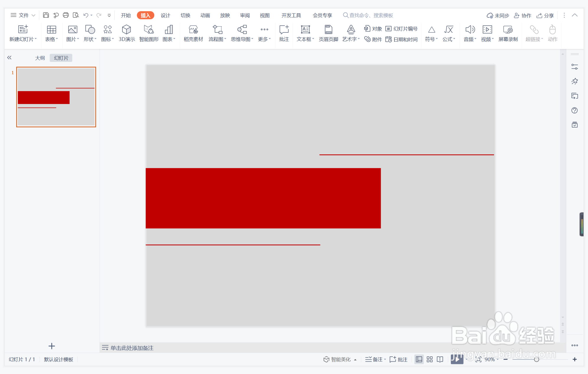Click the 3D演示 cube icon

click(127, 29)
